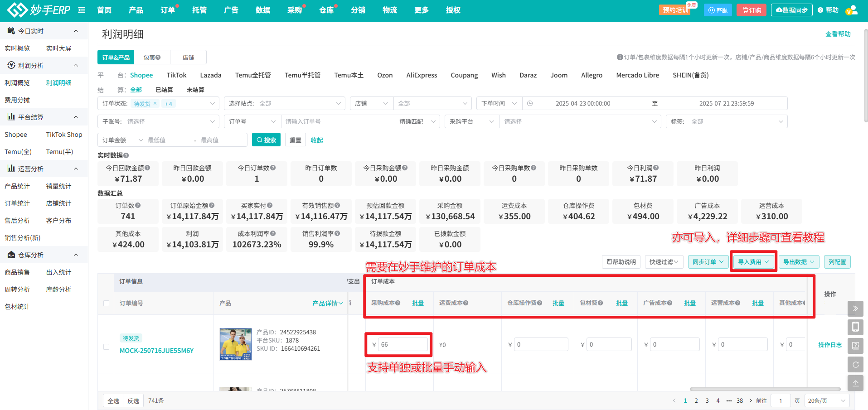Viewport: 868px width, 410px height.
Task: Go to page 2 in pagination
Action: click(x=696, y=400)
